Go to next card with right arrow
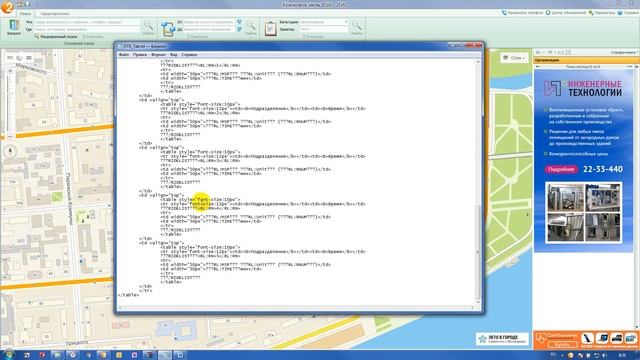Viewport: 640px width, 360px height. point(629,67)
